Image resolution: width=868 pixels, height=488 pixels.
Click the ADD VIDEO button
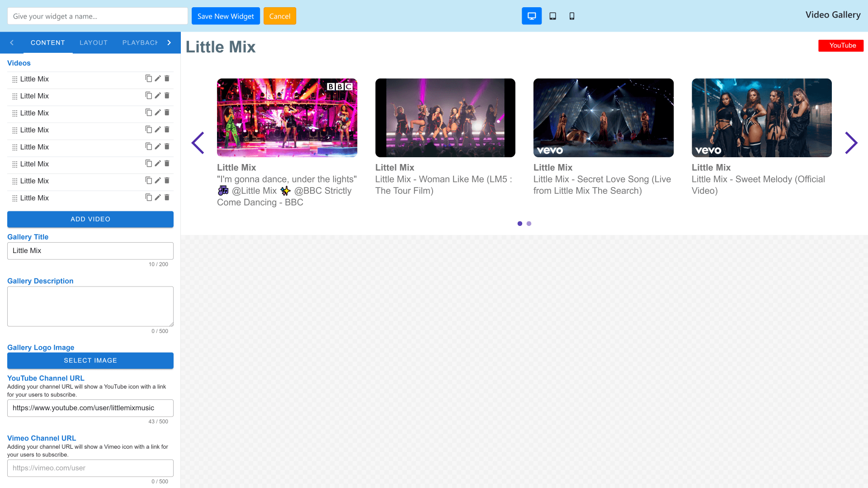(x=90, y=219)
